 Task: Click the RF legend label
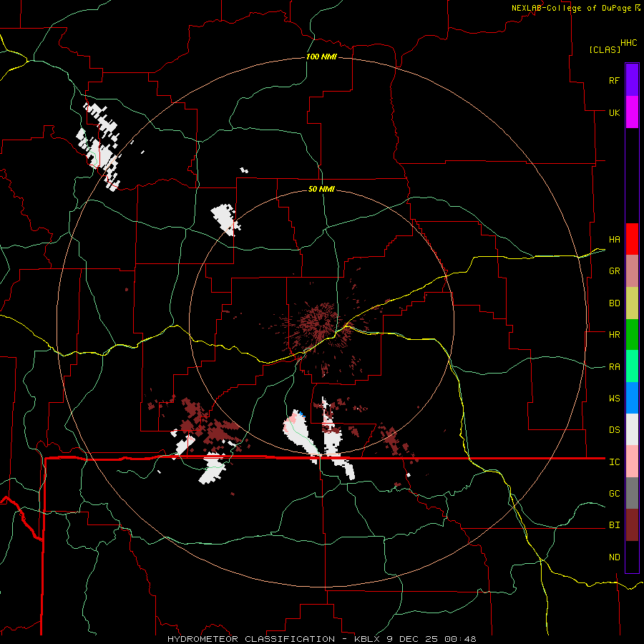point(614,80)
